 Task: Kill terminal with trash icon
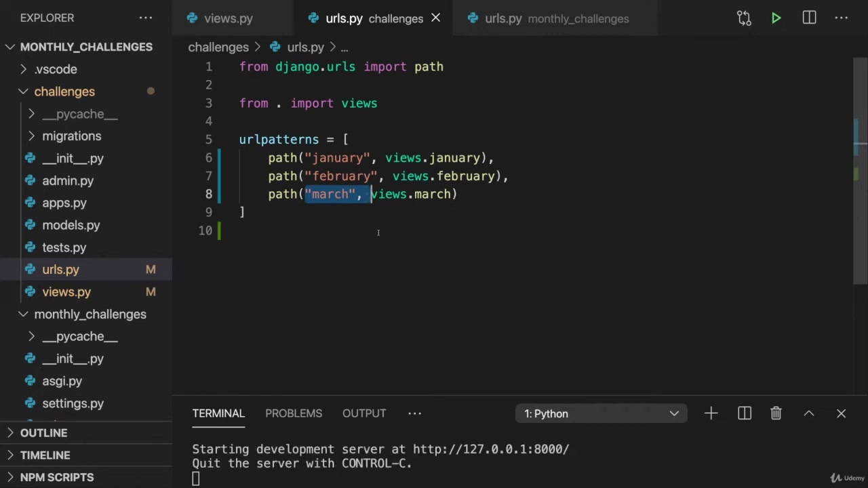(776, 413)
